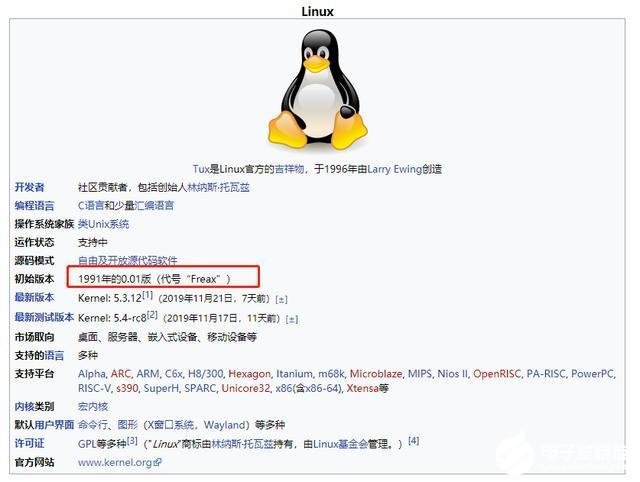The image size is (640, 482).
Task: Follow the 吉祥物 link in the caption
Action: pyautogui.click(x=289, y=169)
